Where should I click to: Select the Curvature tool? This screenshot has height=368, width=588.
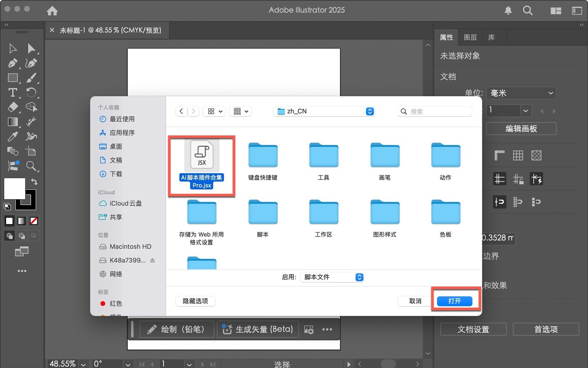pyautogui.click(x=31, y=63)
